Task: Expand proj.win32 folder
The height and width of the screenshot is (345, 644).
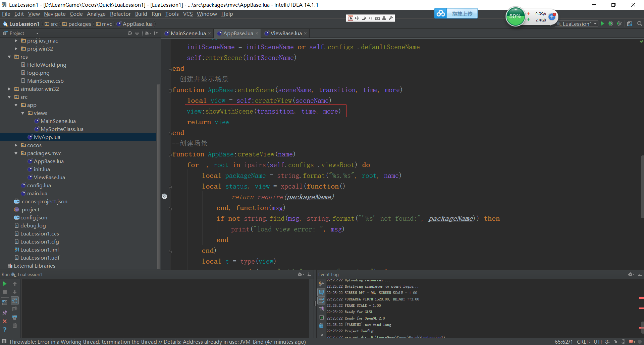Action: pos(16,49)
